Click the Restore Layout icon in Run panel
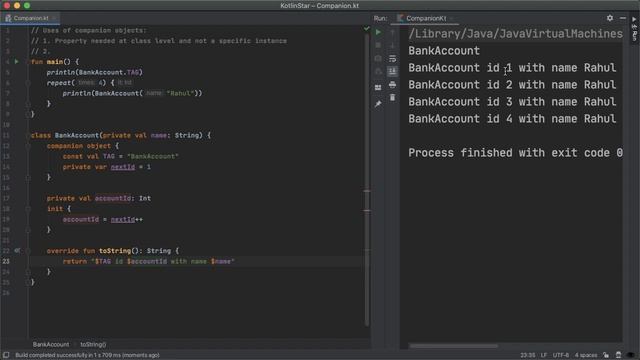The width and height of the screenshot is (640, 360). (378, 87)
